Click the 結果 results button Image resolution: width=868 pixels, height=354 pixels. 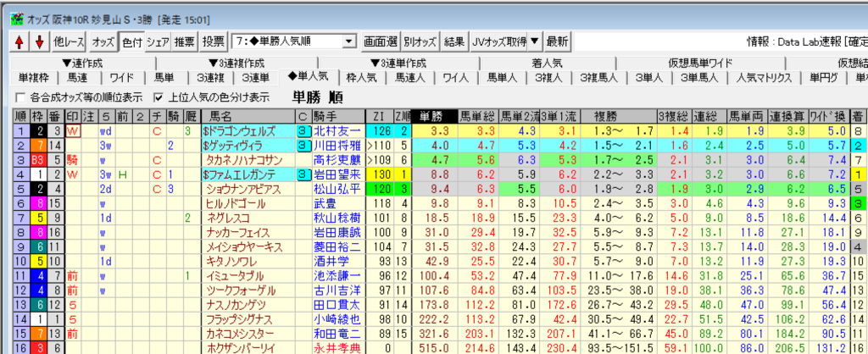pyautogui.click(x=454, y=41)
